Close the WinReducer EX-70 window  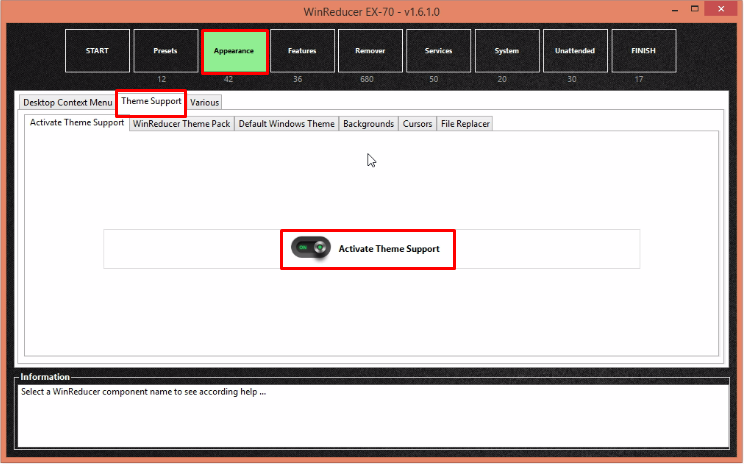721,9
